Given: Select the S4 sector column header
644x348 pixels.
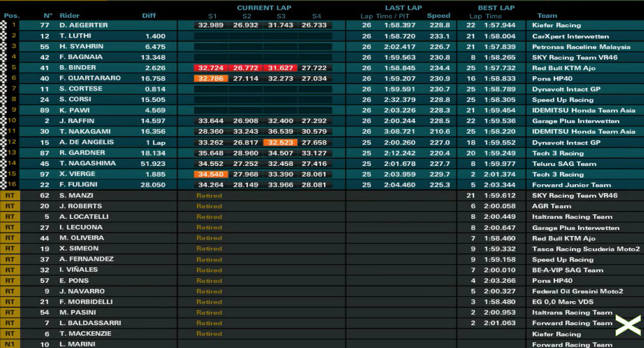Looking at the screenshot, I should [x=316, y=16].
